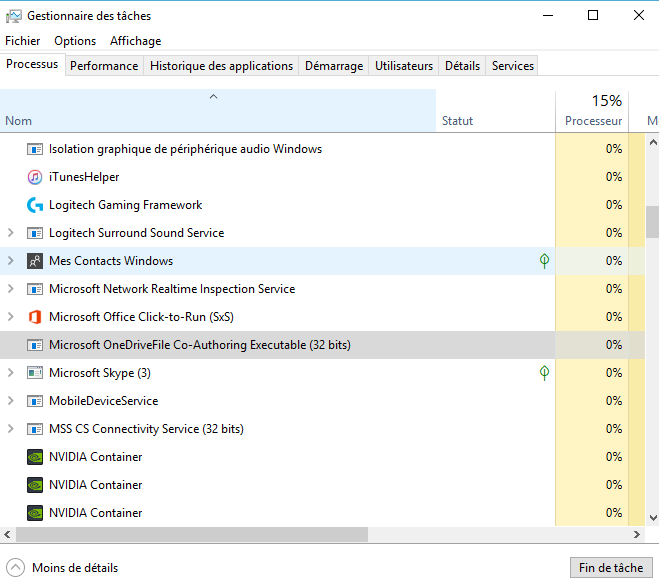Image resolution: width=659 pixels, height=586 pixels.
Task: Click the 0% CPU value for MobileDeviceService
Action: pos(614,401)
